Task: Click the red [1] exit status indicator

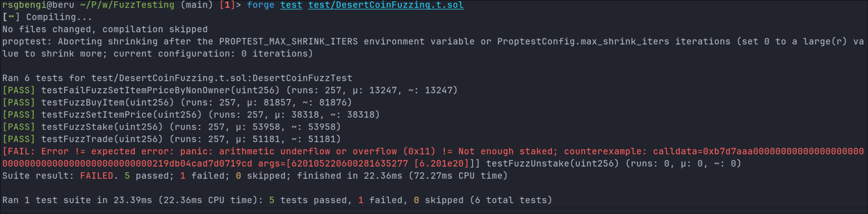Action: click(x=227, y=5)
